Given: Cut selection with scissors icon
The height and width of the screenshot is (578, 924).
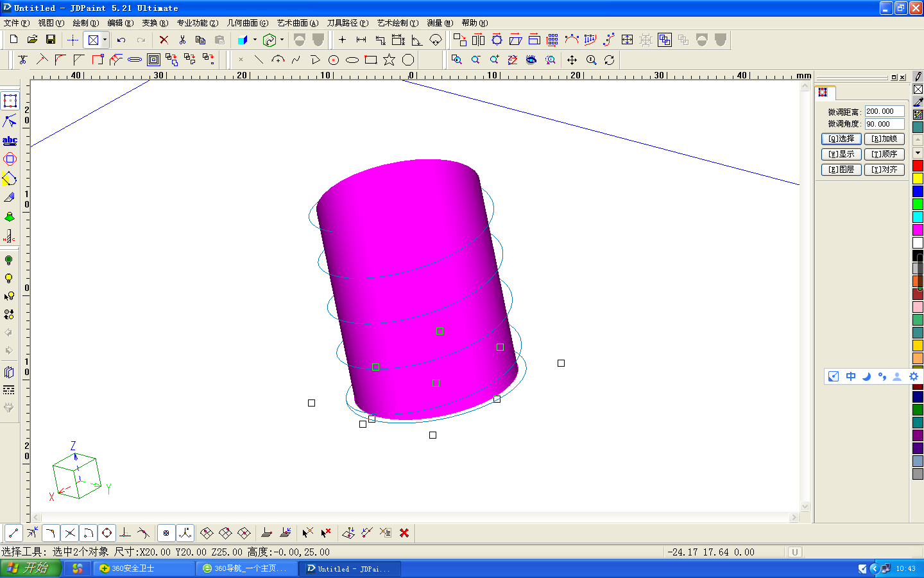Looking at the screenshot, I should click(x=182, y=40).
